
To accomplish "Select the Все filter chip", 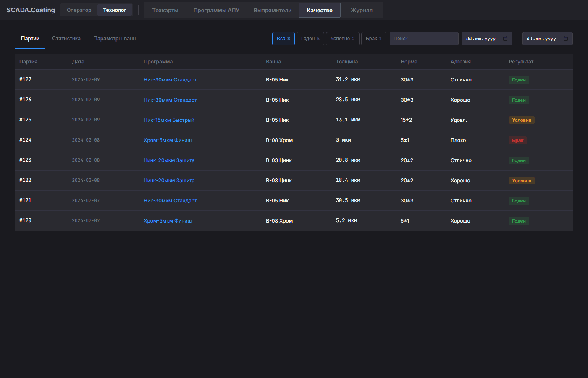I will [283, 39].
